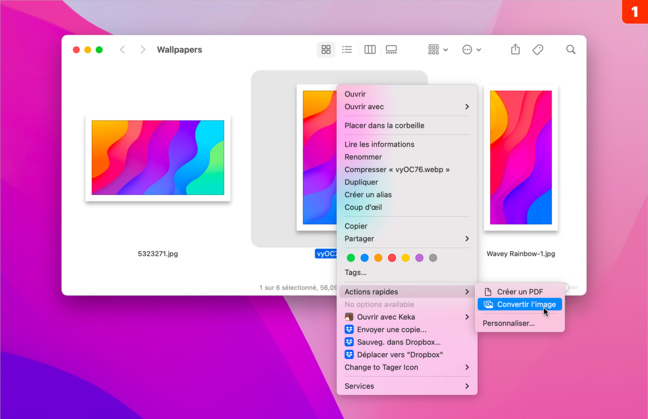The height and width of the screenshot is (419, 648).
Task: Open the group-by options dropdown
Action: (438, 50)
